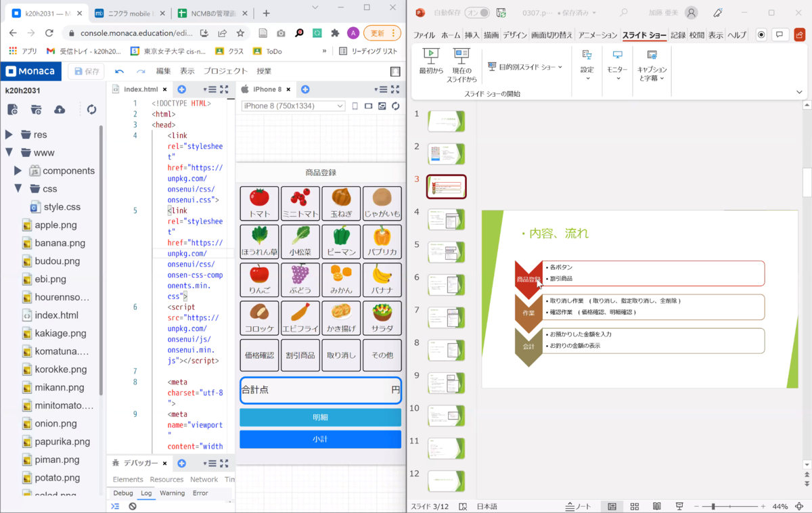Click the zoom in plus button in PowerPoint
The width and height of the screenshot is (812, 513).
click(763, 506)
